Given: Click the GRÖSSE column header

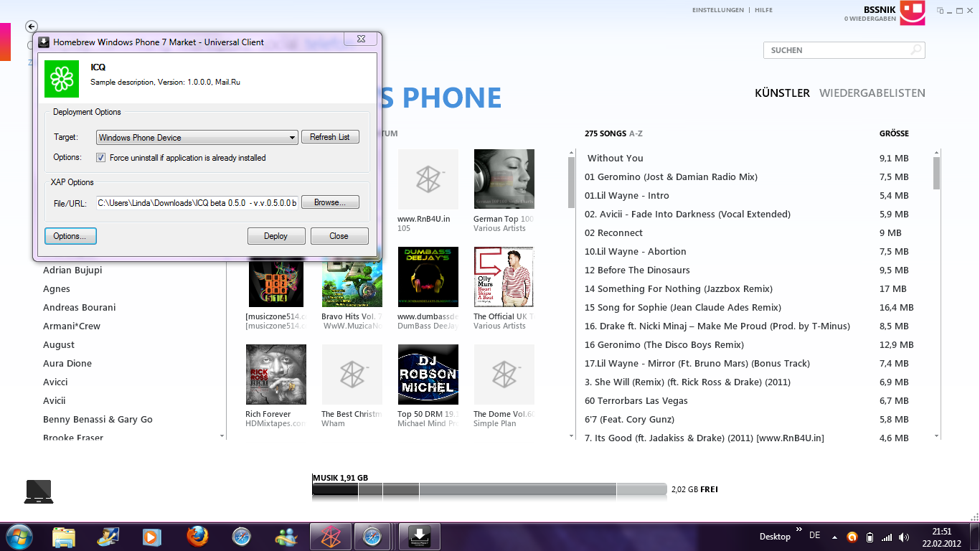Looking at the screenshot, I should point(894,133).
